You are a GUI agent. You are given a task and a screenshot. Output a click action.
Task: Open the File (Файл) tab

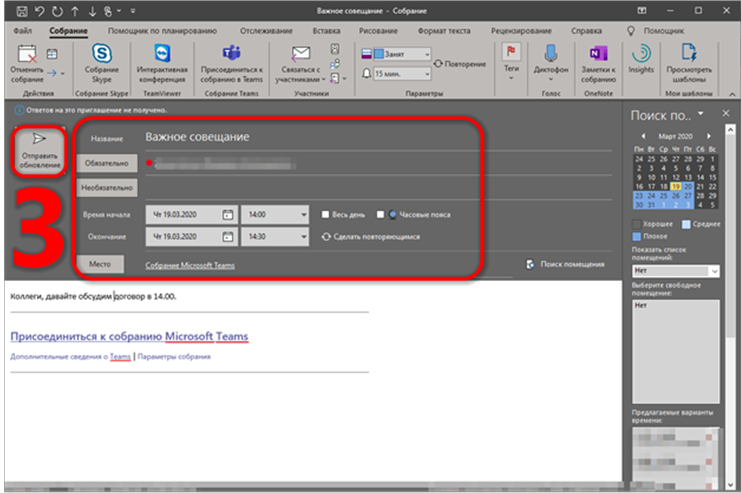point(23,31)
